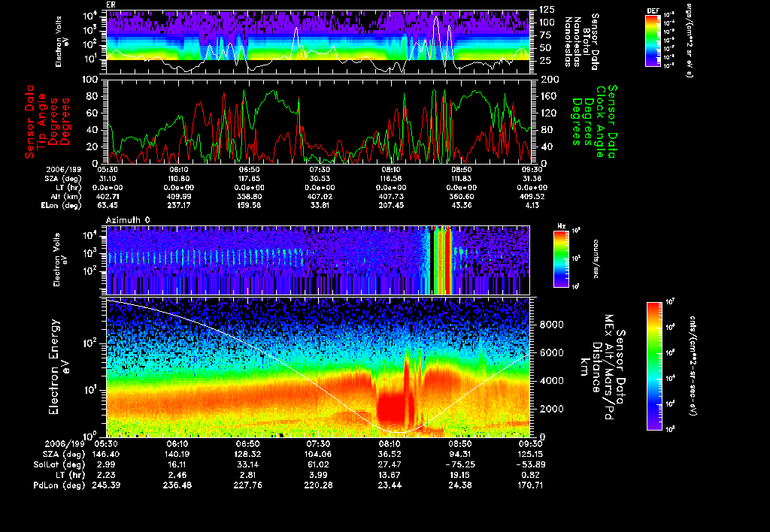Click the 160 tick on Clock Angle axis
Image resolution: width=770 pixels, height=532 pixels.
(x=548, y=96)
